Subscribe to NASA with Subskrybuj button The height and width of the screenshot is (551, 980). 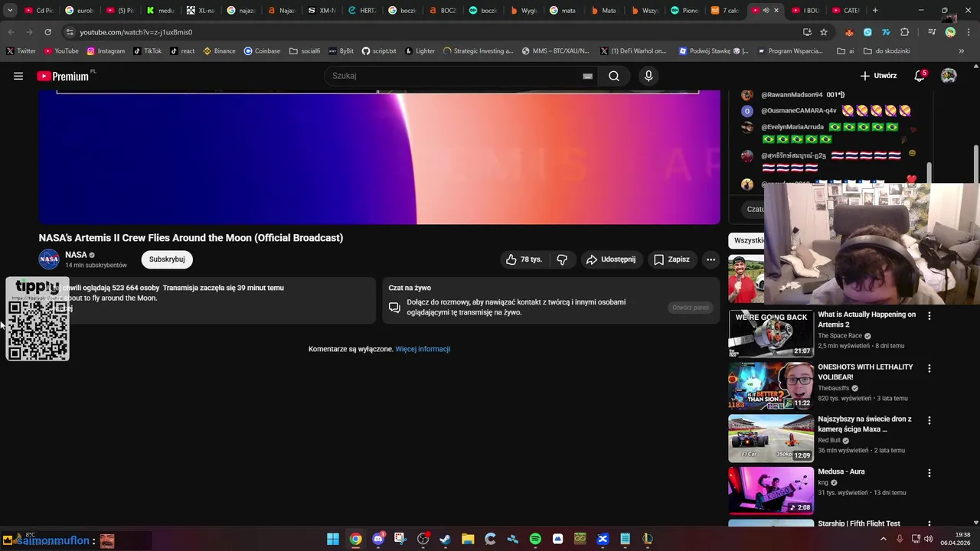click(167, 259)
